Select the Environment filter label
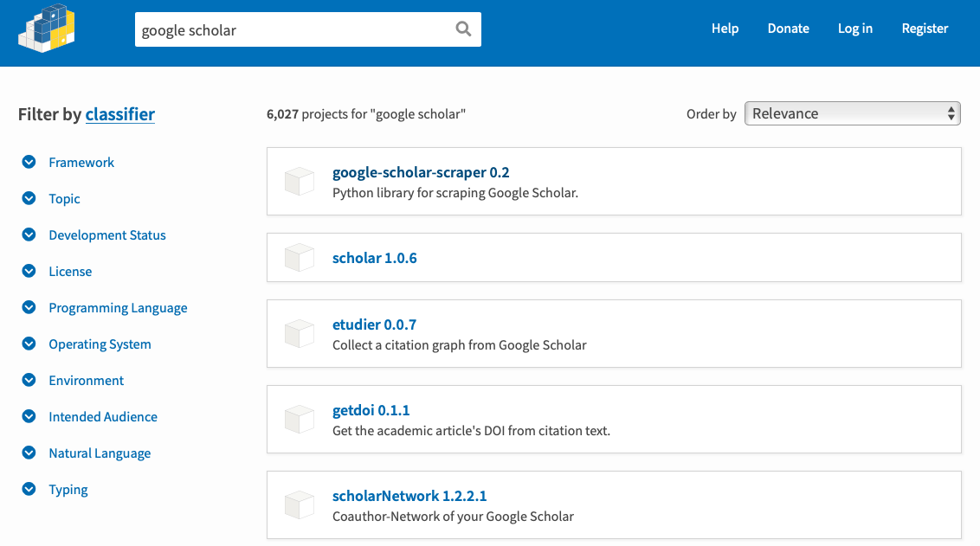The image size is (980, 546). tap(87, 381)
